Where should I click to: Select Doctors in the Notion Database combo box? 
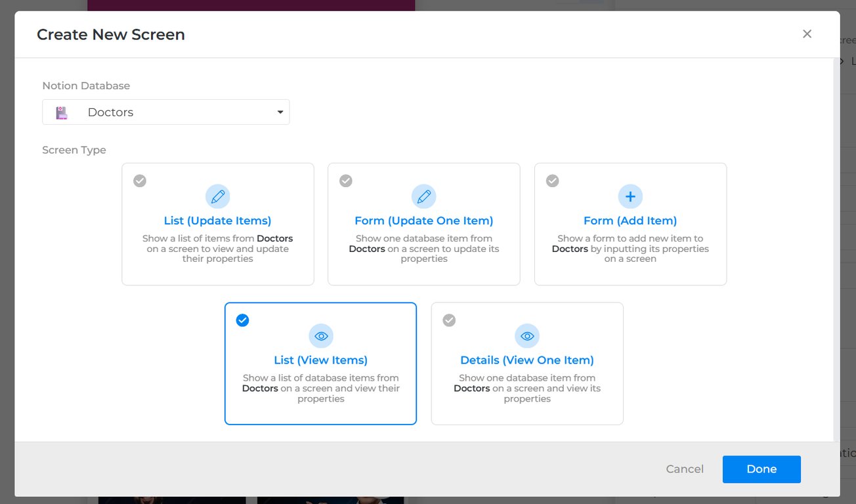[x=166, y=112]
